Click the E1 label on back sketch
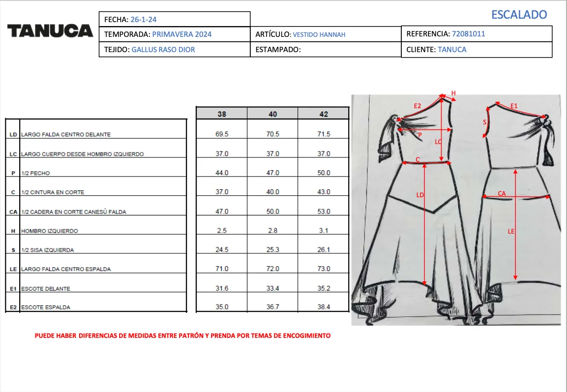This screenshot has width=567, height=392. 514,106
